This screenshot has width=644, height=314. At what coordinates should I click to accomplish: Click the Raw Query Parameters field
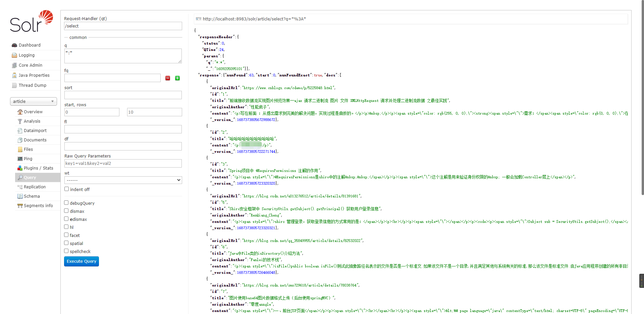123,164
